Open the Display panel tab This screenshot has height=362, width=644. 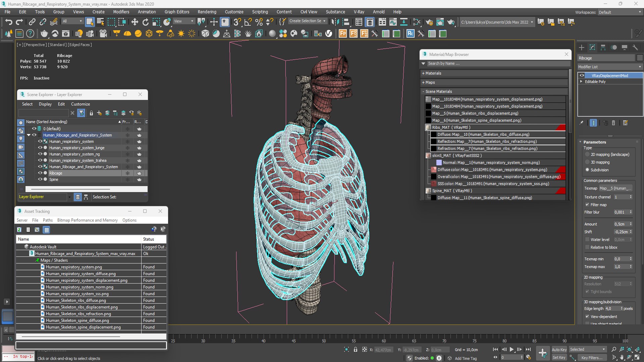pyautogui.click(x=625, y=47)
